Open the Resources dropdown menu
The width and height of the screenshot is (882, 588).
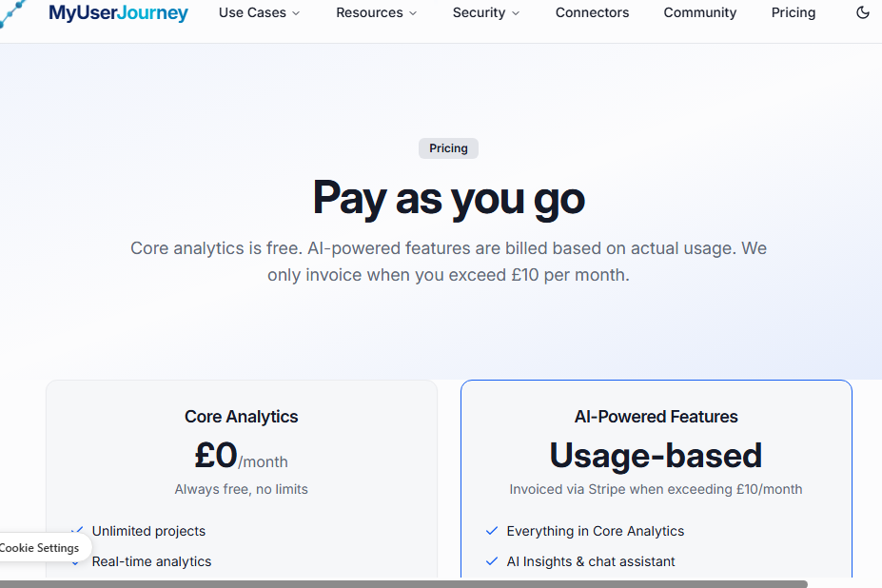click(x=376, y=13)
